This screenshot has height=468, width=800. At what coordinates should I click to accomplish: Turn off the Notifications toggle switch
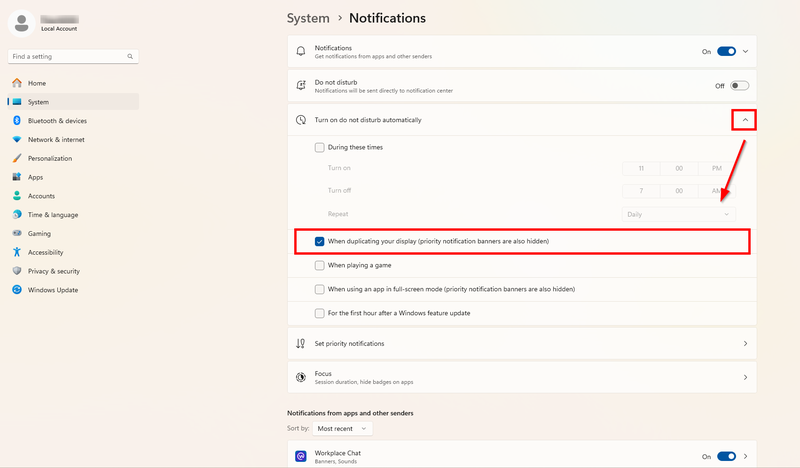click(727, 51)
